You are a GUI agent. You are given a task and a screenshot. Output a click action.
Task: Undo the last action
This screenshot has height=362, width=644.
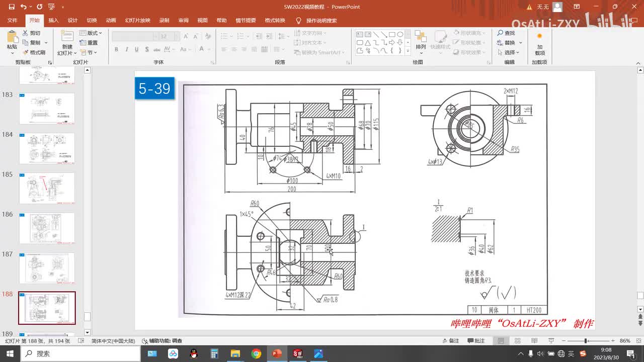click(23, 7)
